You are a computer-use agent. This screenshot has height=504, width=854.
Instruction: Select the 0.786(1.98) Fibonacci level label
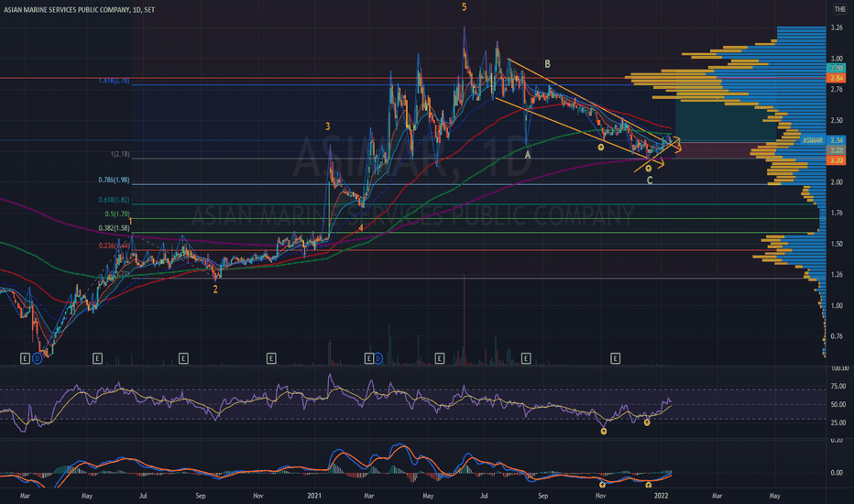[x=115, y=180]
